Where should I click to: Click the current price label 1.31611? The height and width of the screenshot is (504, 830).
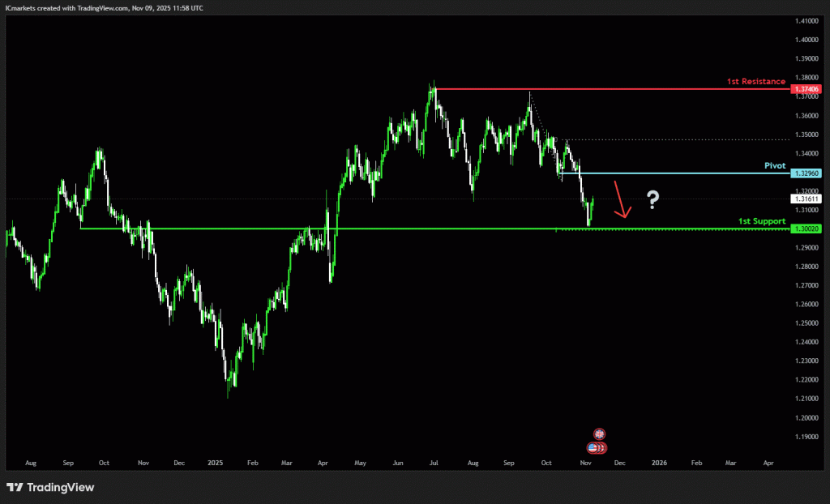[807, 199]
